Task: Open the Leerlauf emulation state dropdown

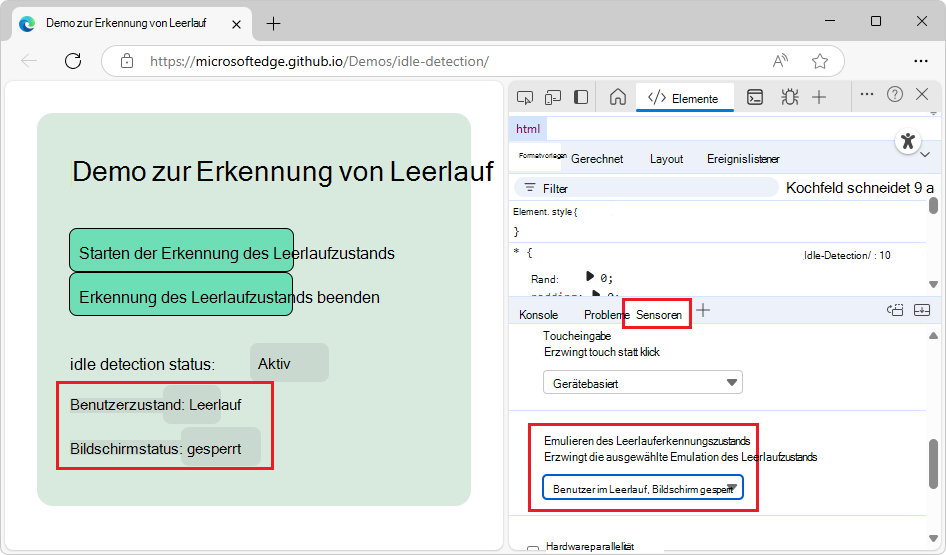Action: pyautogui.click(x=642, y=488)
